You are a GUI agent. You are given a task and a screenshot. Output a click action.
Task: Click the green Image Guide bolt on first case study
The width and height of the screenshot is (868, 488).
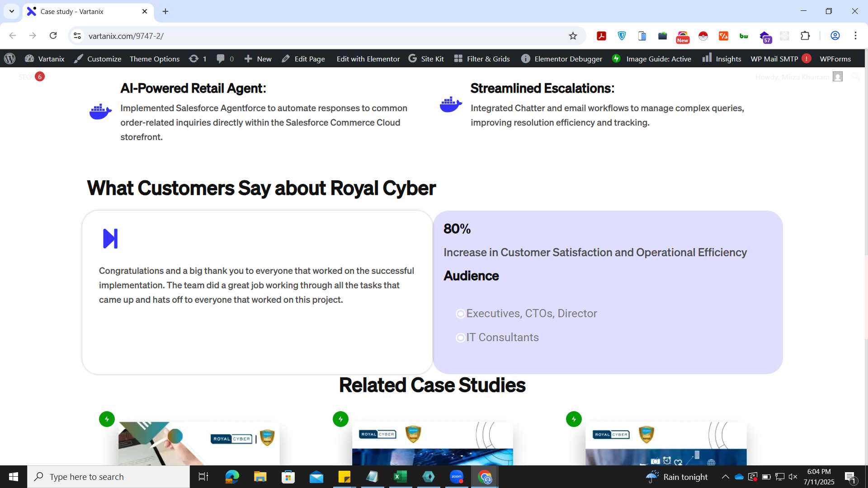[x=107, y=419]
